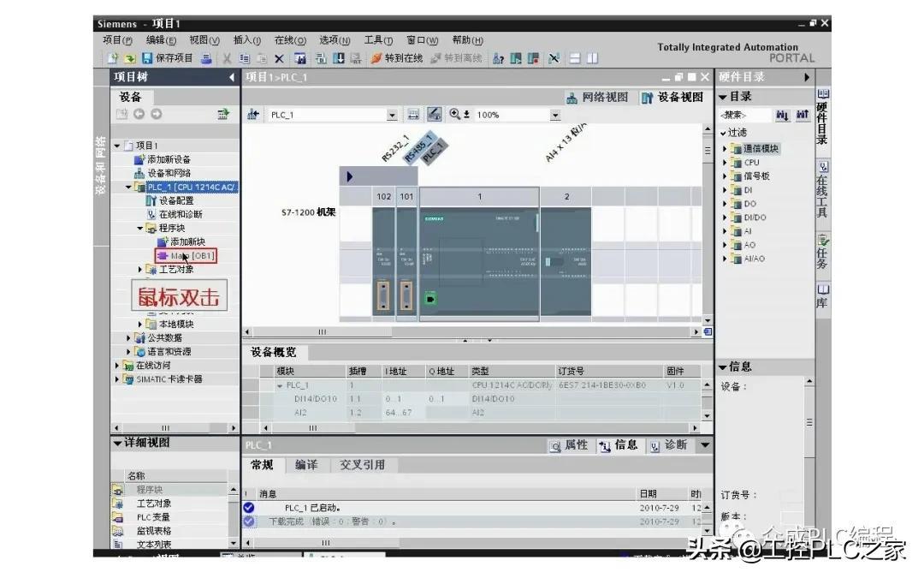This screenshot has width=924, height=578.
Task: Select the 101 communication module slot
Action: pos(406,263)
